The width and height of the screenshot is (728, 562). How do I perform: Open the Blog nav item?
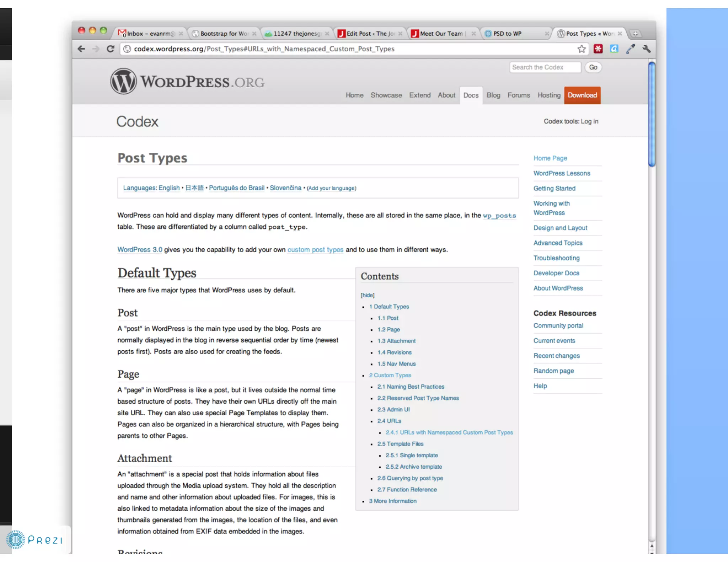pos(493,95)
